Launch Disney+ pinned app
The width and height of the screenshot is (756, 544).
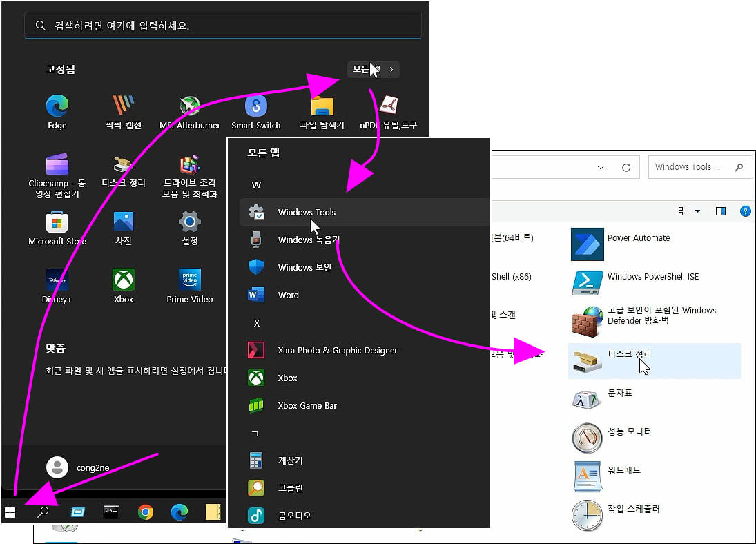[x=57, y=286]
